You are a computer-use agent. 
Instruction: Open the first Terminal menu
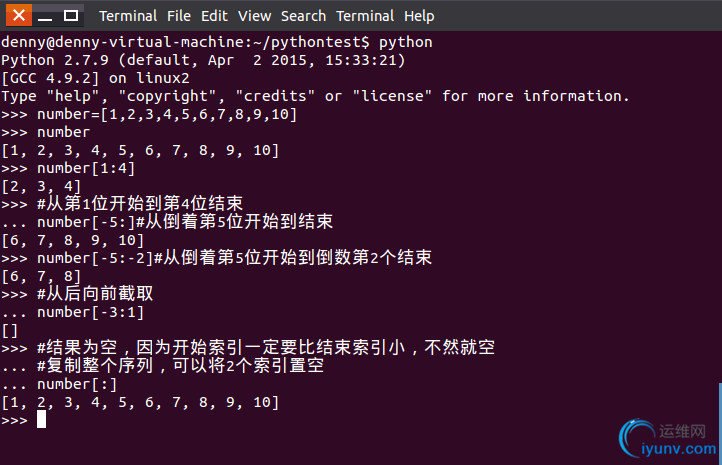point(128,16)
